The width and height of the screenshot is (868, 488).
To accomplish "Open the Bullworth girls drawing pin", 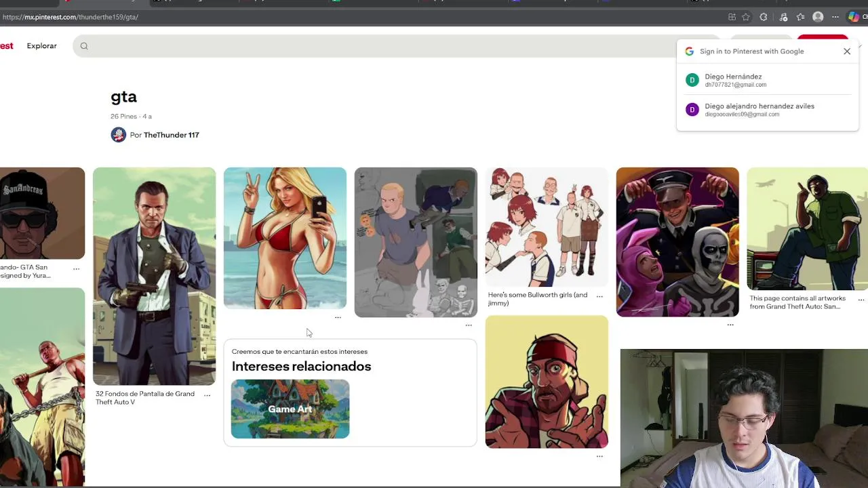I will tap(547, 227).
